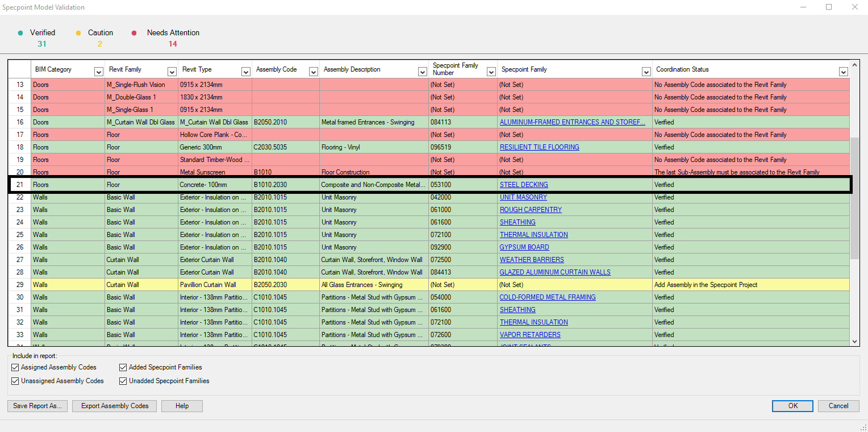This screenshot has width=868, height=432.
Task: Expand the Coordination Status filter dropdown
Action: 843,72
